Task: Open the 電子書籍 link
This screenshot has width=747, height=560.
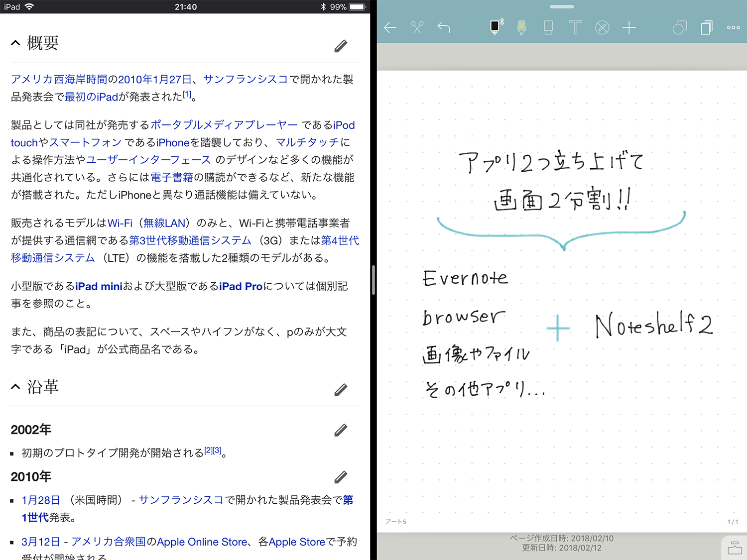Action: click(172, 177)
